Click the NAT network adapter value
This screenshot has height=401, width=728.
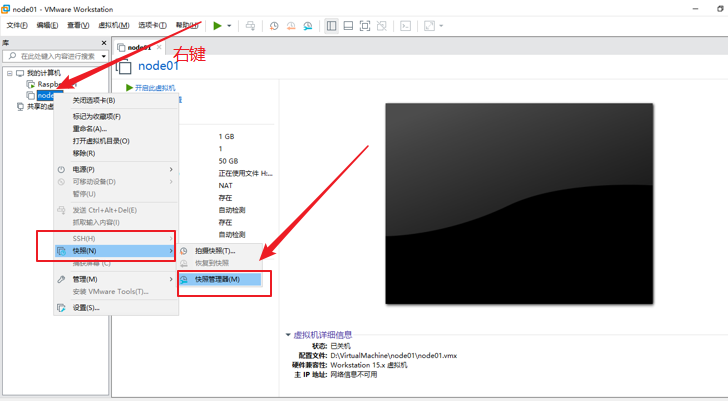pyautogui.click(x=226, y=186)
